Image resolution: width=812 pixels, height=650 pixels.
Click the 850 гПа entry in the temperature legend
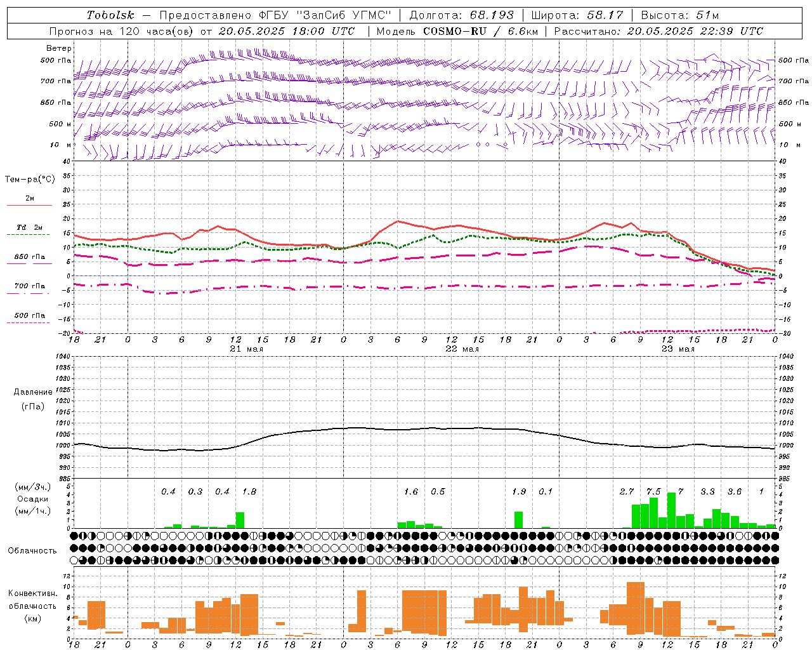tap(29, 257)
